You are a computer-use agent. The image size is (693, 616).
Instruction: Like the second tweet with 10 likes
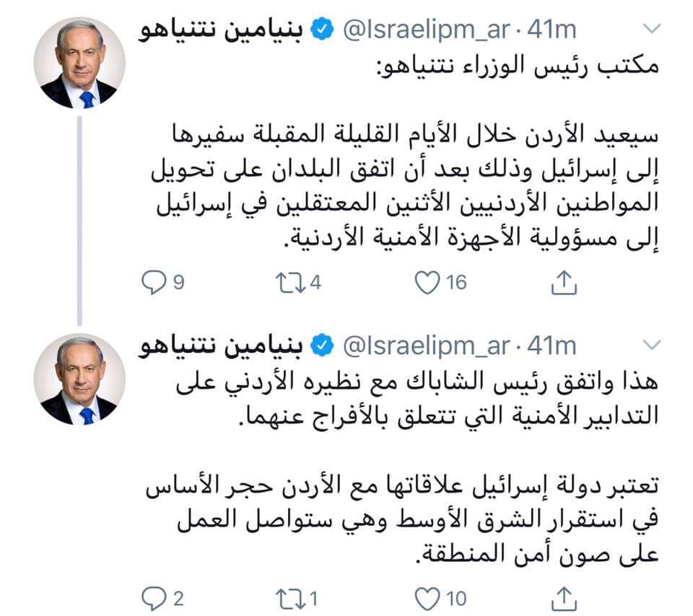tap(429, 598)
